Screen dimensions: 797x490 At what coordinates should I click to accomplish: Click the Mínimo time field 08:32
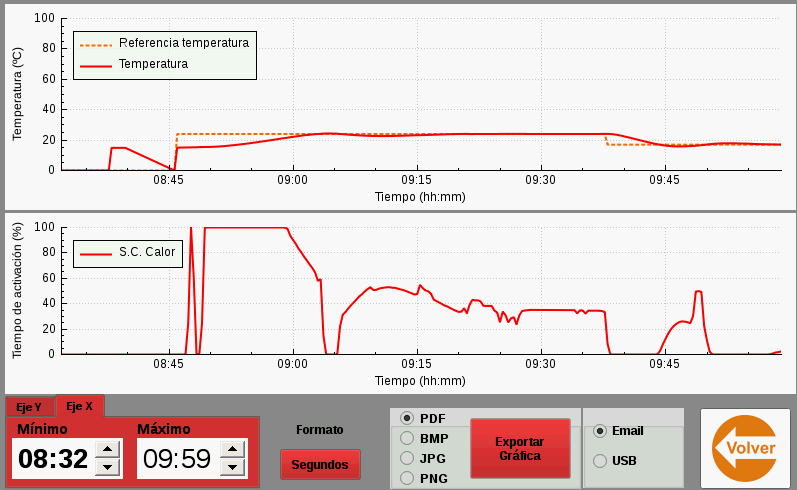53,459
